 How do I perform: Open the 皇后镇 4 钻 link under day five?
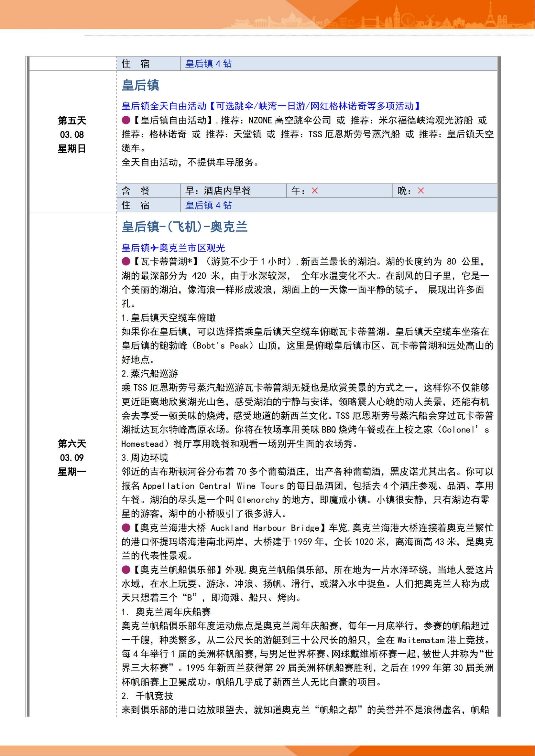click(x=209, y=205)
